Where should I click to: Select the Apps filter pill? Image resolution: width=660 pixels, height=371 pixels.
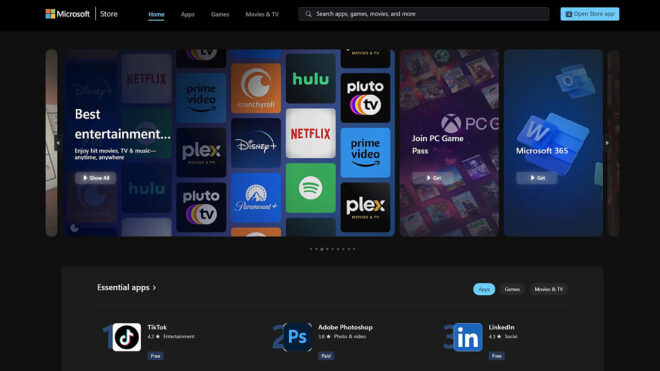point(484,289)
